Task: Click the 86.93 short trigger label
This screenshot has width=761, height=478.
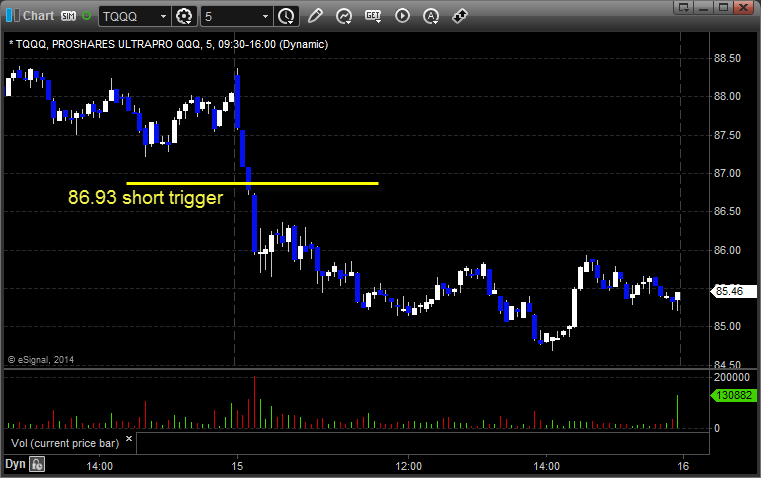Action: (145, 198)
